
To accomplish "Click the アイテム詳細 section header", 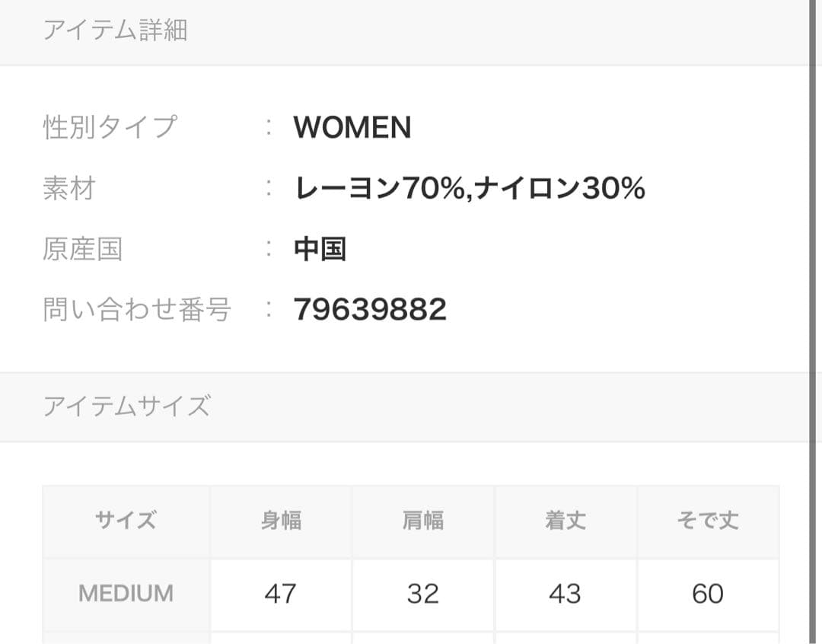I will tap(115, 30).
